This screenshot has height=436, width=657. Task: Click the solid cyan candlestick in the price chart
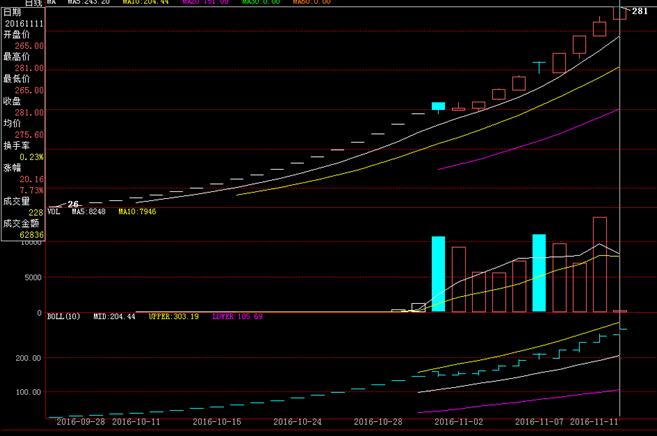click(438, 106)
